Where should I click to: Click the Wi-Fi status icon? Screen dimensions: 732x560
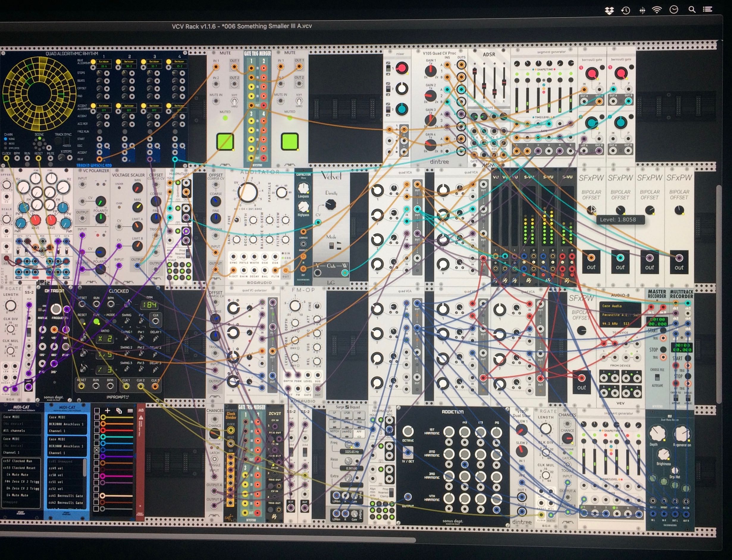point(657,10)
